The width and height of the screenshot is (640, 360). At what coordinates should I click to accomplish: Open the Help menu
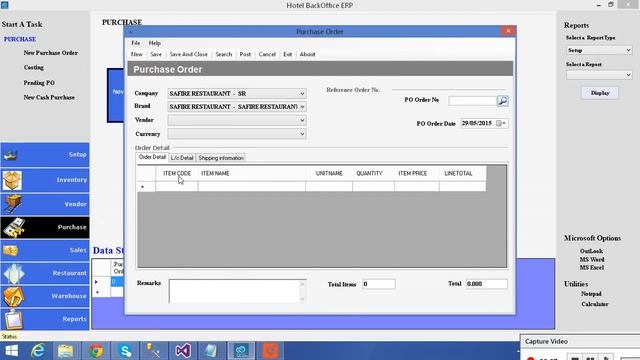[x=155, y=43]
